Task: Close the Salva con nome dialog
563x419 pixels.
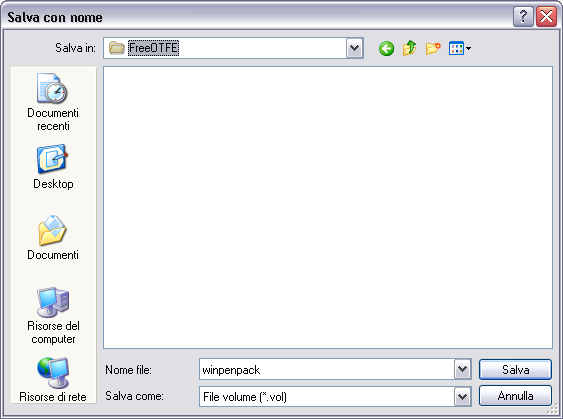Action: [546, 17]
